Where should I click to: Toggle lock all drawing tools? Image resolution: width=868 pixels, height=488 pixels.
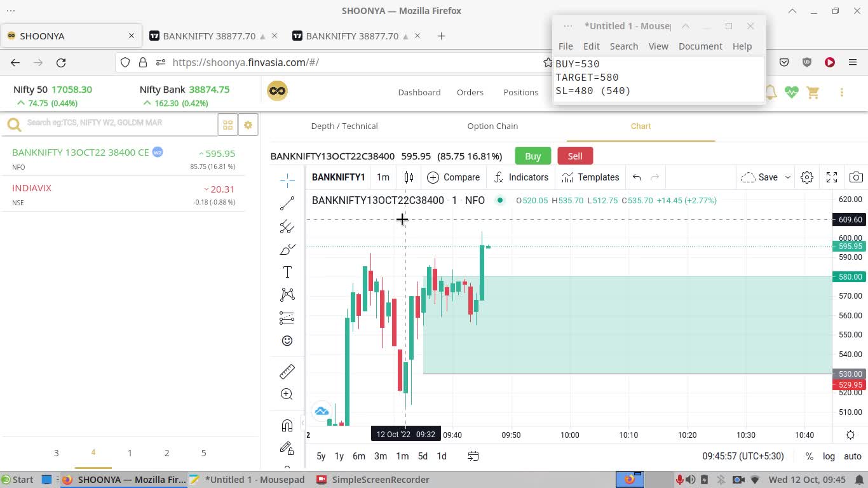pos(287,448)
